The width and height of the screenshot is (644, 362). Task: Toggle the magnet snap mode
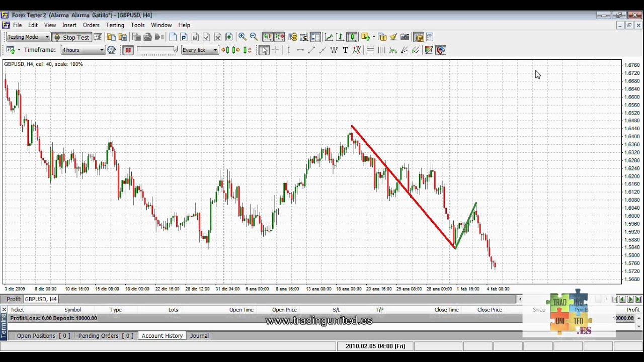pyautogui.click(x=441, y=50)
